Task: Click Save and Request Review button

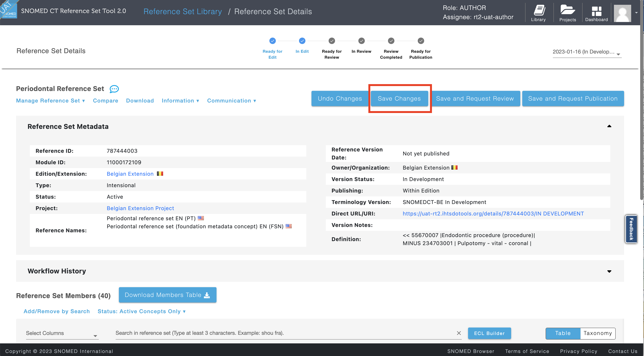Action: (475, 99)
